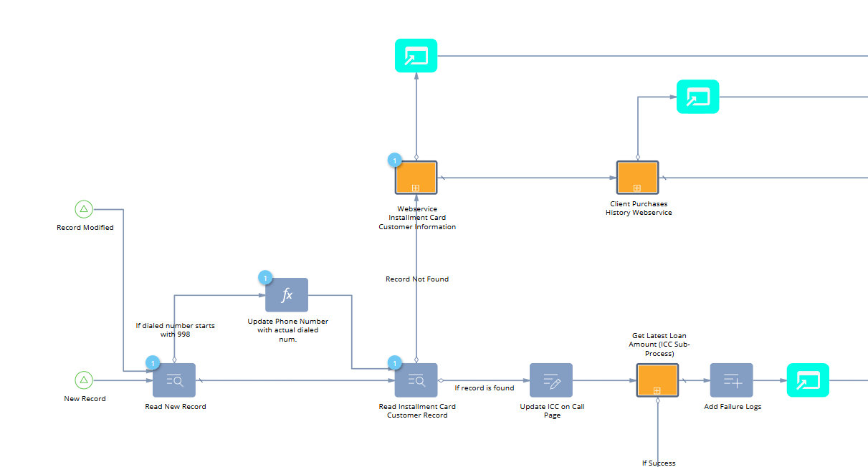This screenshot has width=868, height=467.
Task: Select page element above Client Purchases History
Action: [698, 97]
